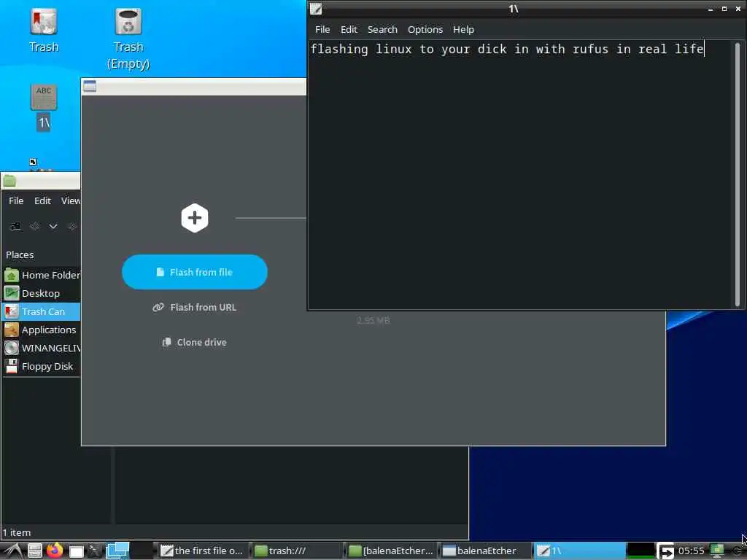Click the file manager folder icon in title bar
Image resolution: width=747 pixels, height=560 pixels.
(9, 181)
